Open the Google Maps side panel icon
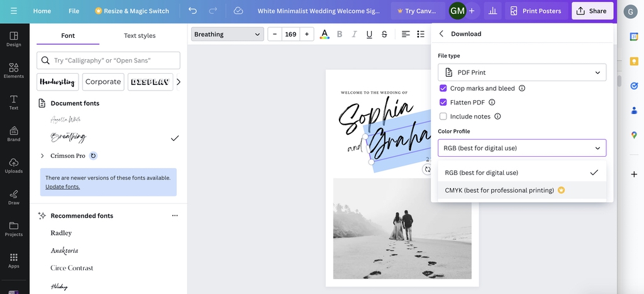 634,135
